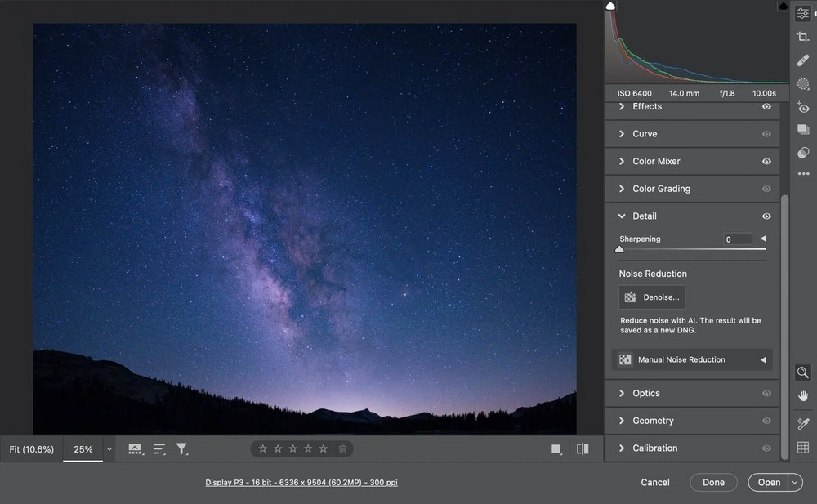Screen dimensions: 817x504
Task: Toggle the grid overlay icon
Action: point(803,447)
